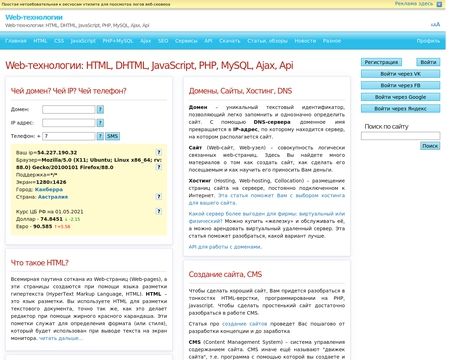Select JavaScript in the navigation bar
The width and height of the screenshot is (450, 360).
click(x=83, y=41)
